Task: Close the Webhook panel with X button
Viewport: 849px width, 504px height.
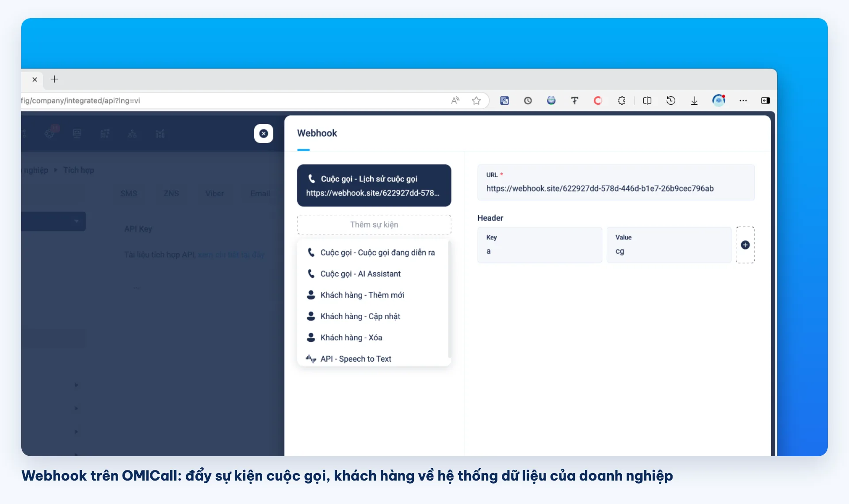Action: pyautogui.click(x=264, y=134)
